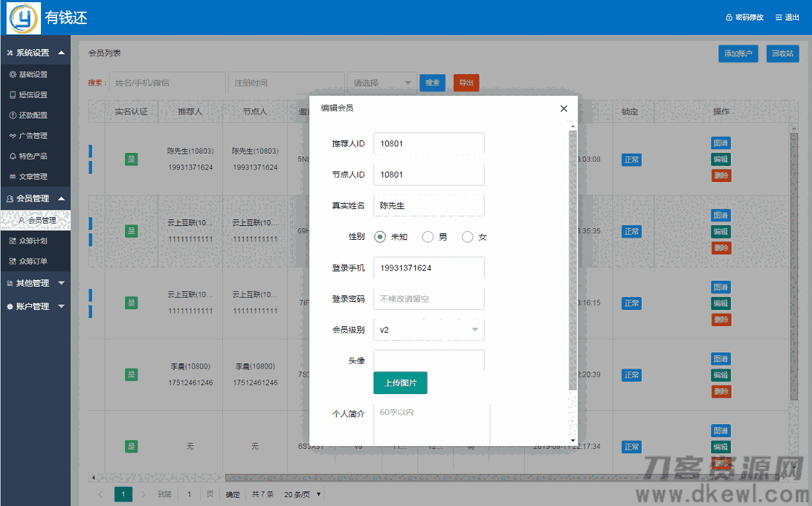Open 密码修改 lock icon in header
This screenshot has height=506, width=812.
[729, 18]
